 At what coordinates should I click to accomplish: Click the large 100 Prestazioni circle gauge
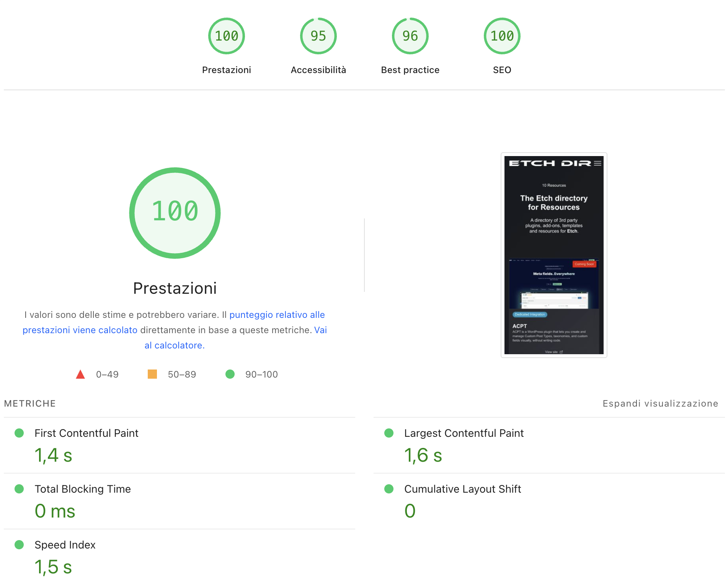pyautogui.click(x=175, y=213)
